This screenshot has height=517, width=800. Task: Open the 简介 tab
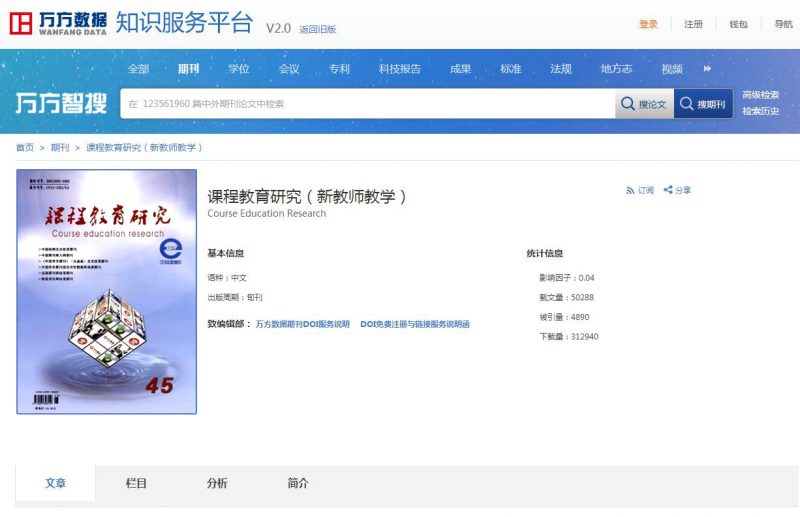pos(298,483)
